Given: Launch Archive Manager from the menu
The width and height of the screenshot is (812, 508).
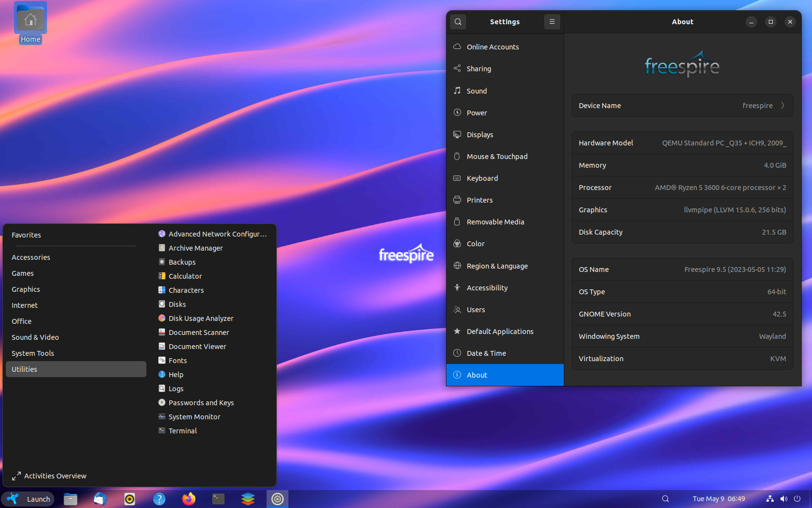Looking at the screenshot, I should (x=213, y=248).
